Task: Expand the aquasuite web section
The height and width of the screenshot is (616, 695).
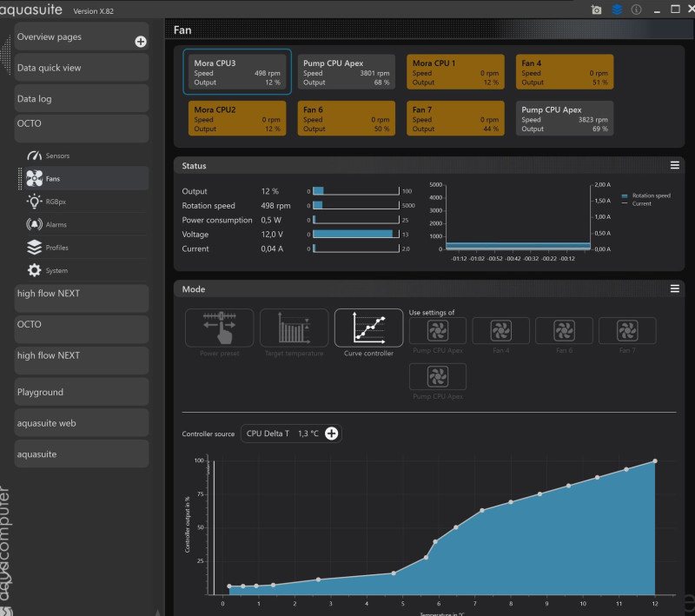Action: click(82, 423)
